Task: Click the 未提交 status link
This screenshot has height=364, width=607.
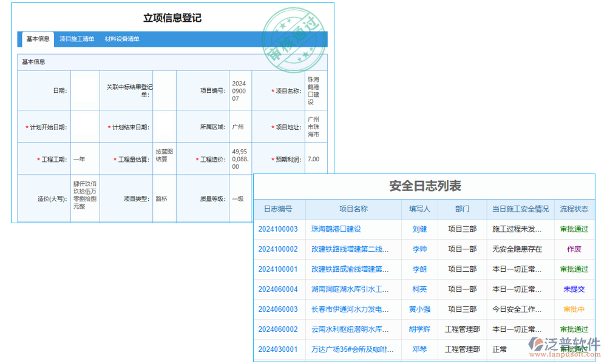Action: 574,289
